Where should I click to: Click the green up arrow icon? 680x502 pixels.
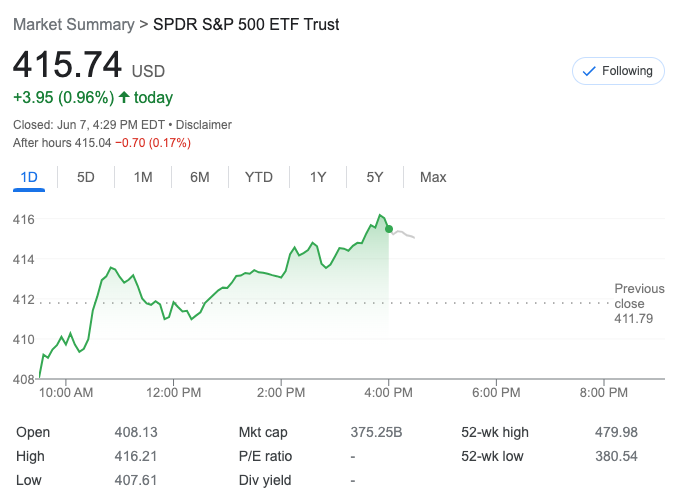point(124,97)
